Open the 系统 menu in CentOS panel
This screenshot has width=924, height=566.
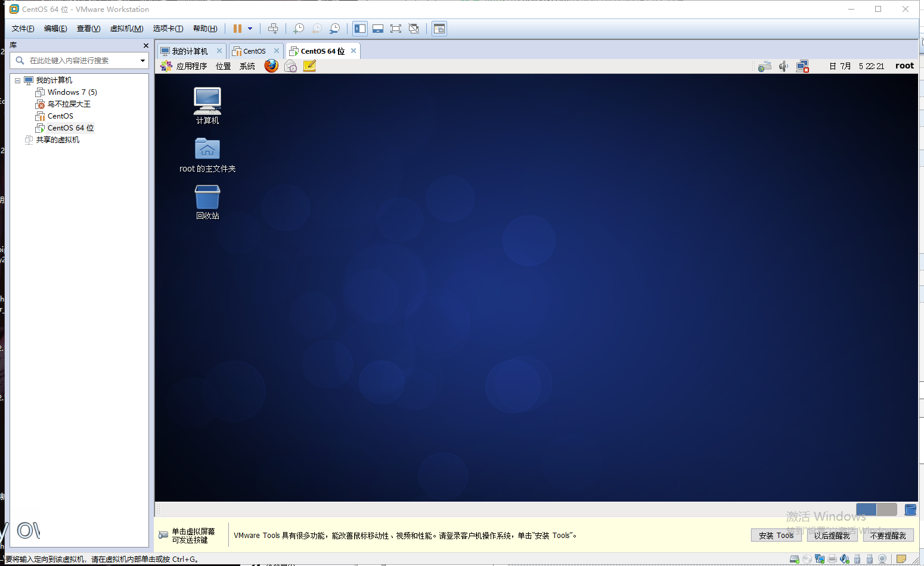247,66
